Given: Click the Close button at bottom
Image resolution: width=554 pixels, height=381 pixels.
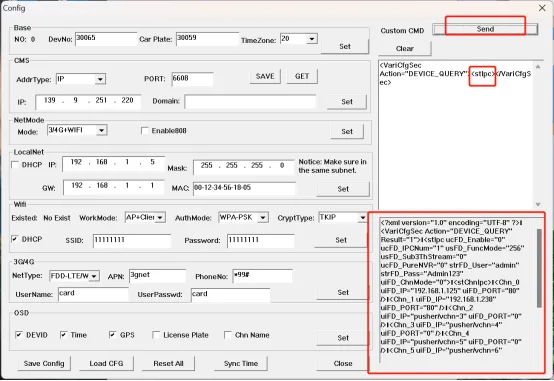Looking at the screenshot, I should tap(343, 363).
